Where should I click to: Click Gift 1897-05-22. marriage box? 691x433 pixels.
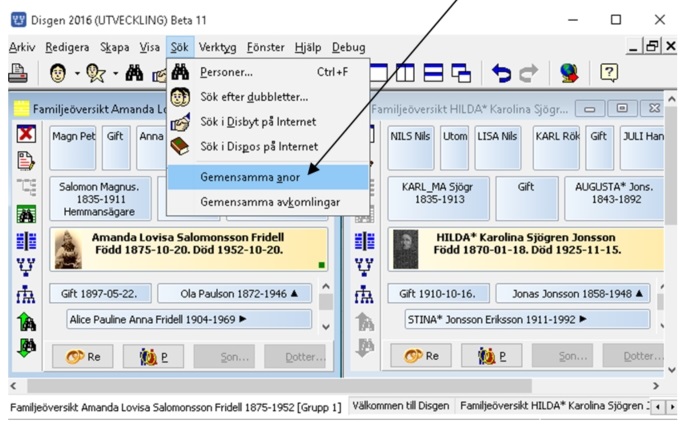point(100,293)
